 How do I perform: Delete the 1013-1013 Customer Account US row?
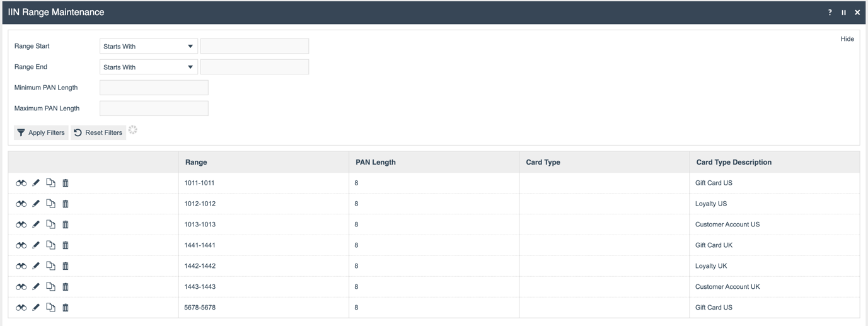[x=66, y=224]
